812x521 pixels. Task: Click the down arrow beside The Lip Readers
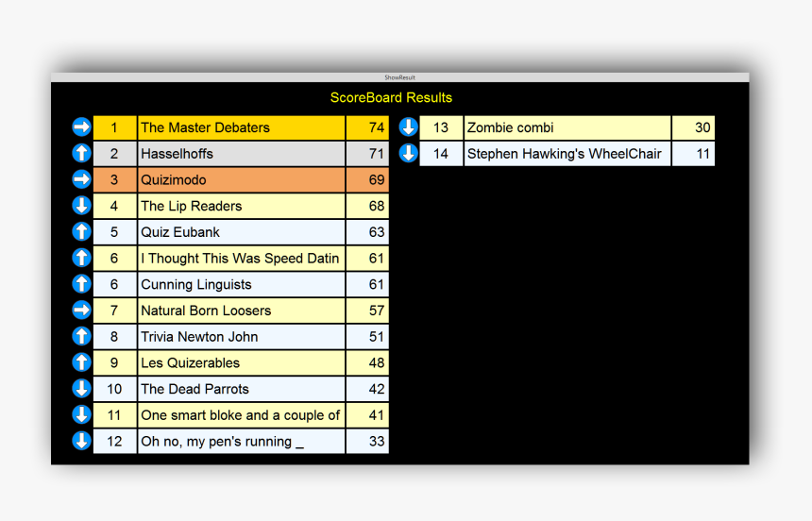click(81, 206)
